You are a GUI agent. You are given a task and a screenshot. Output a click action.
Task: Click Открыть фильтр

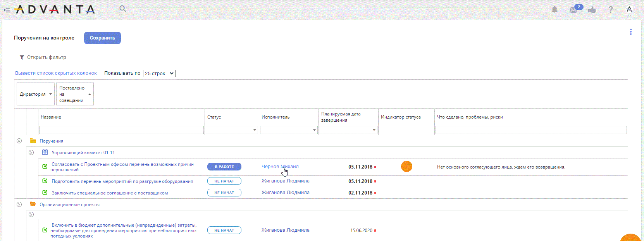(46, 57)
